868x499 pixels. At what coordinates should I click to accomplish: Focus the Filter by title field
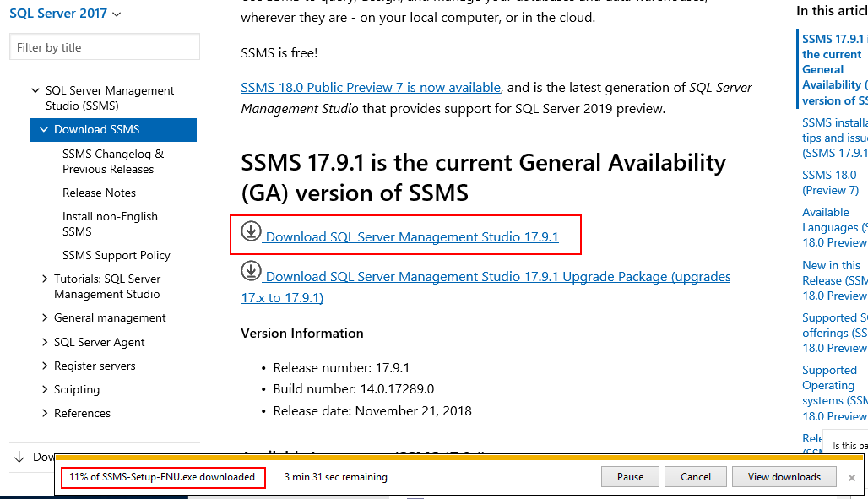pyautogui.click(x=105, y=47)
